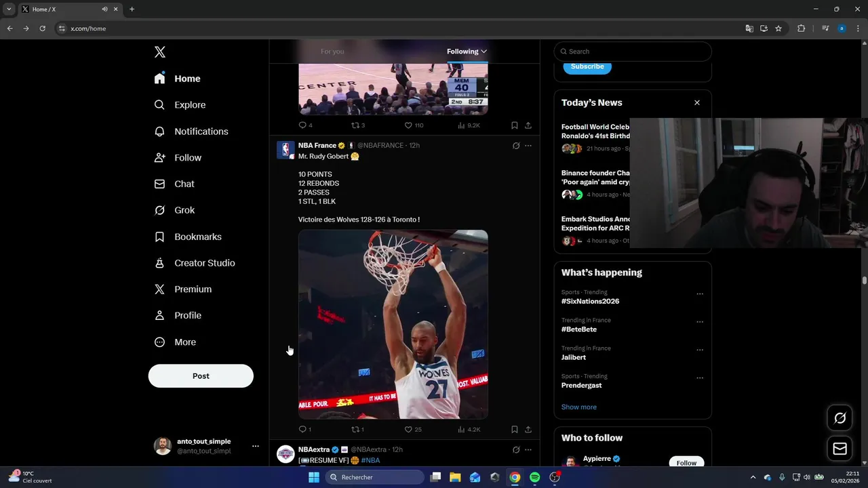The height and width of the screenshot is (488, 868).
Task: Open Spotify from taskbar
Action: point(535,477)
